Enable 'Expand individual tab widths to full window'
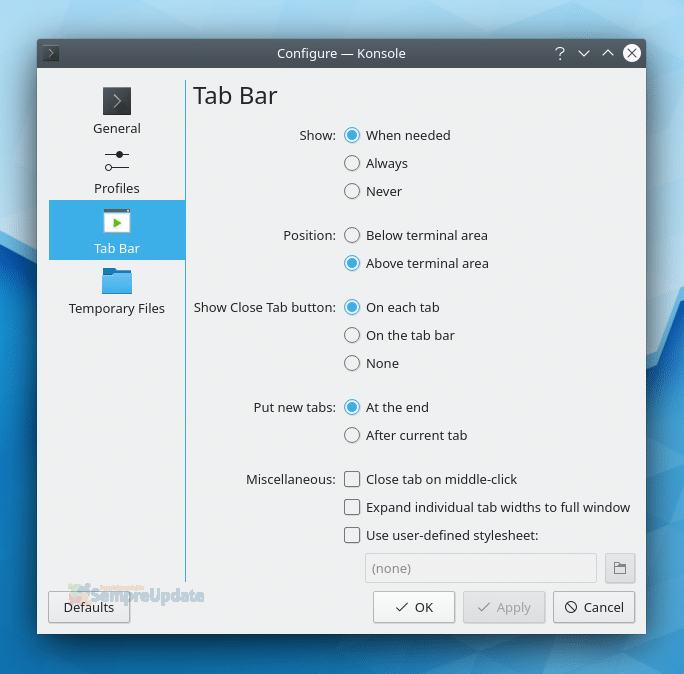684x674 pixels. [487, 507]
